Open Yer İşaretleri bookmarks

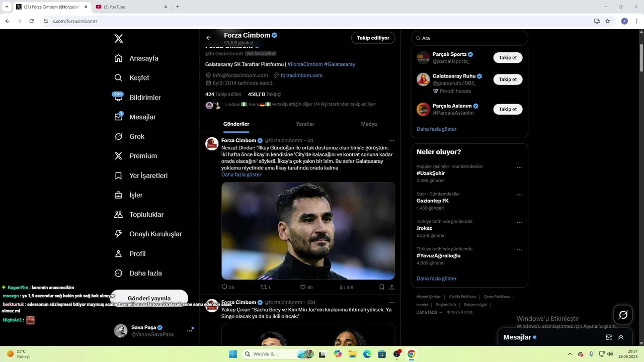(141, 175)
